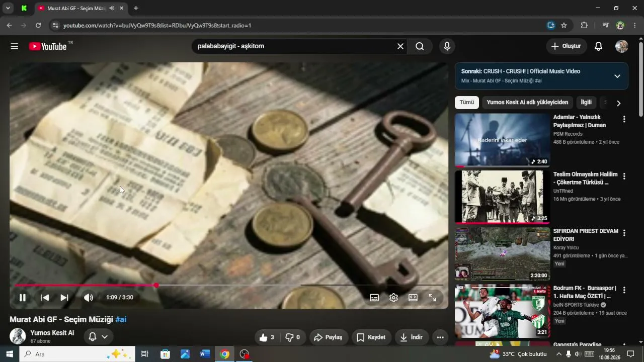Open the weather widget 33°C Çok bulutlu
This screenshot has height=362, width=644.
pyautogui.click(x=518, y=354)
